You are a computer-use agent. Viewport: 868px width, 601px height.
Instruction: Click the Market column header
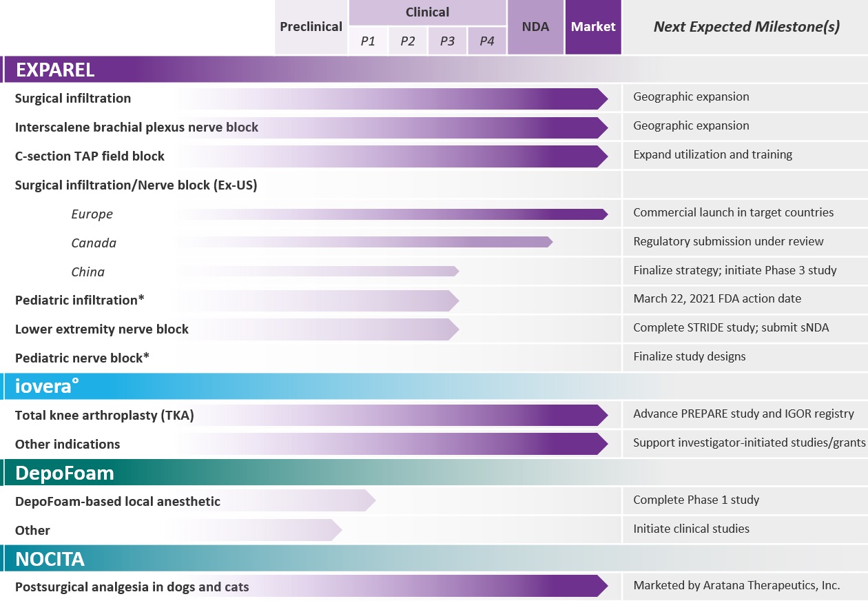[593, 27]
